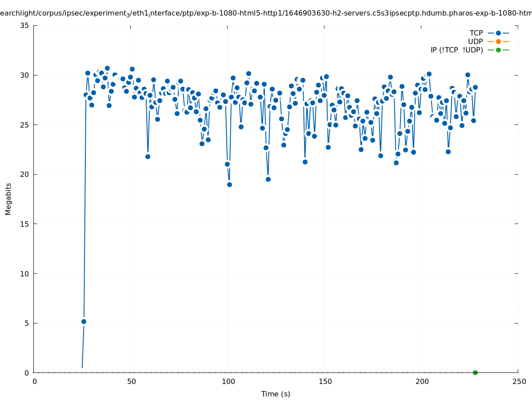This screenshot has height=400, width=532.
Task: Click the Time (s) x-axis label
Action: tap(276, 394)
